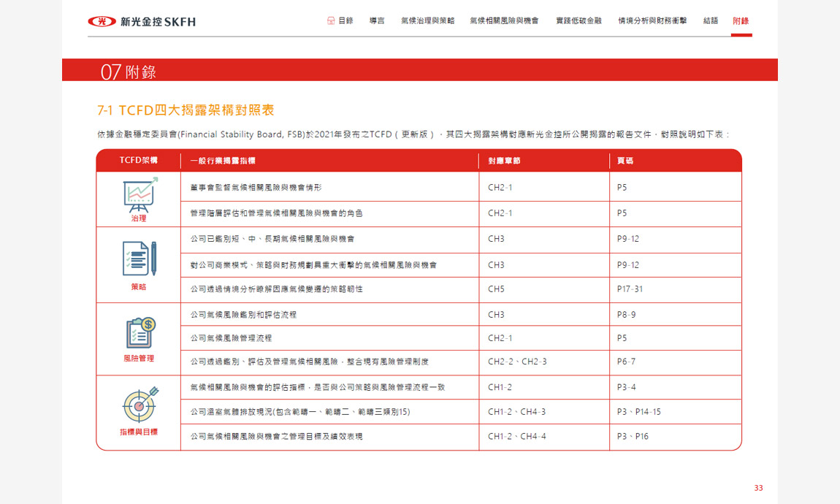The image size is (840, 504).
Task: Click the 策略 strategy document icon
Action: pos(139,259)
